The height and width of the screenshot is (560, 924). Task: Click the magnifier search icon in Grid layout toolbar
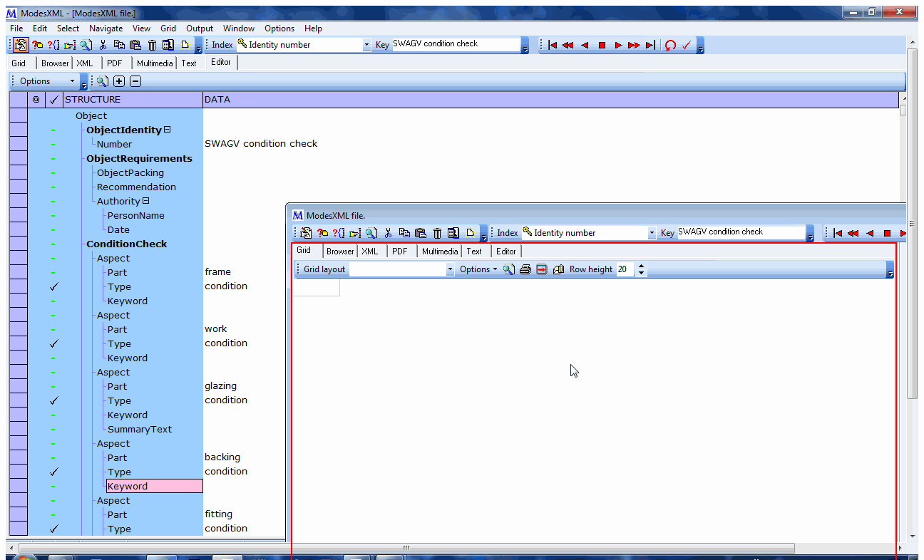pyautogui.click(x=508, y=269)
